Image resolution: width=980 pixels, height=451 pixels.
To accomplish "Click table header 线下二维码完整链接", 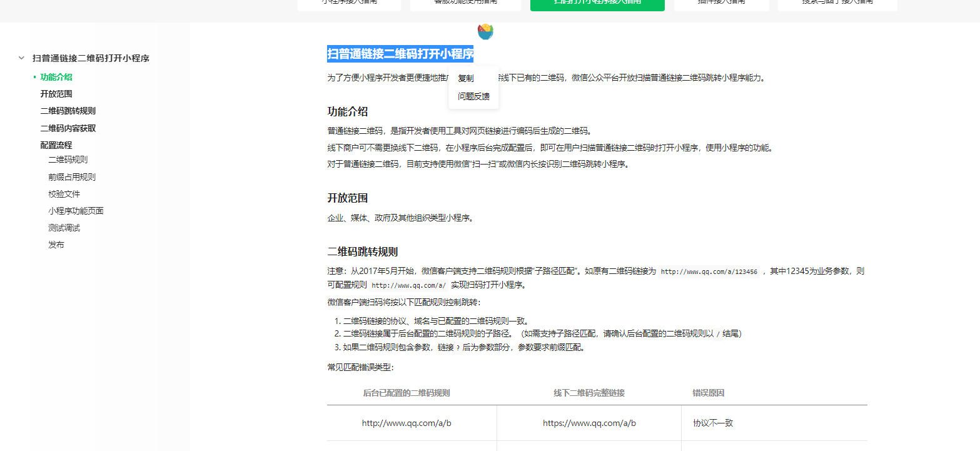I will [589, 393].
